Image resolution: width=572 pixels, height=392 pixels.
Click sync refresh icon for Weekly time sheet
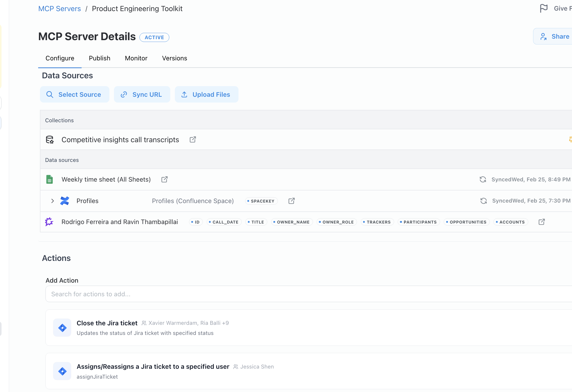(483, 179)
